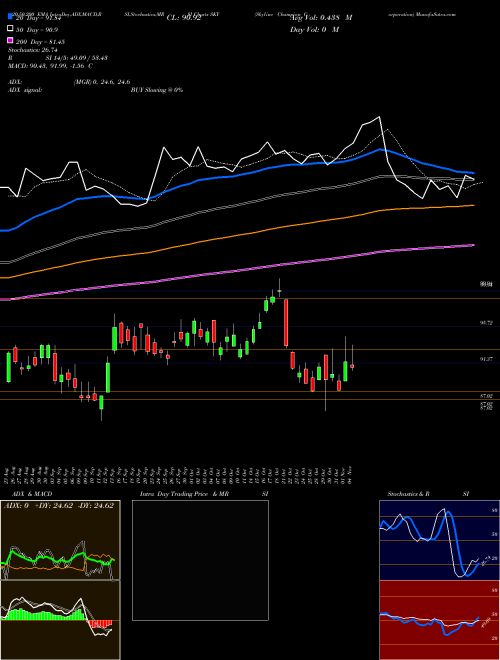Select the '50 Day = 90.9' legend text

click(x=37, y=29)
